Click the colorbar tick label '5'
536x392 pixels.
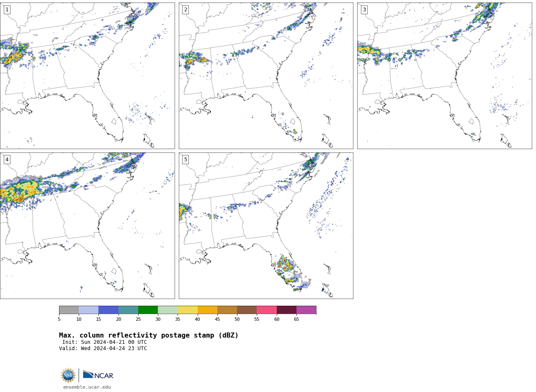tap(59, 320)
